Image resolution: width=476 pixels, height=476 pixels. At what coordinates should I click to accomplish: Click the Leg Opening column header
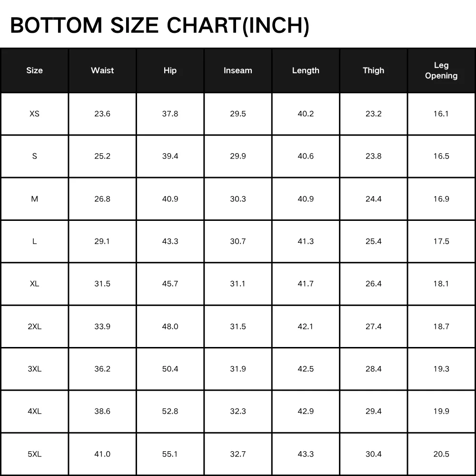[441, 70]
